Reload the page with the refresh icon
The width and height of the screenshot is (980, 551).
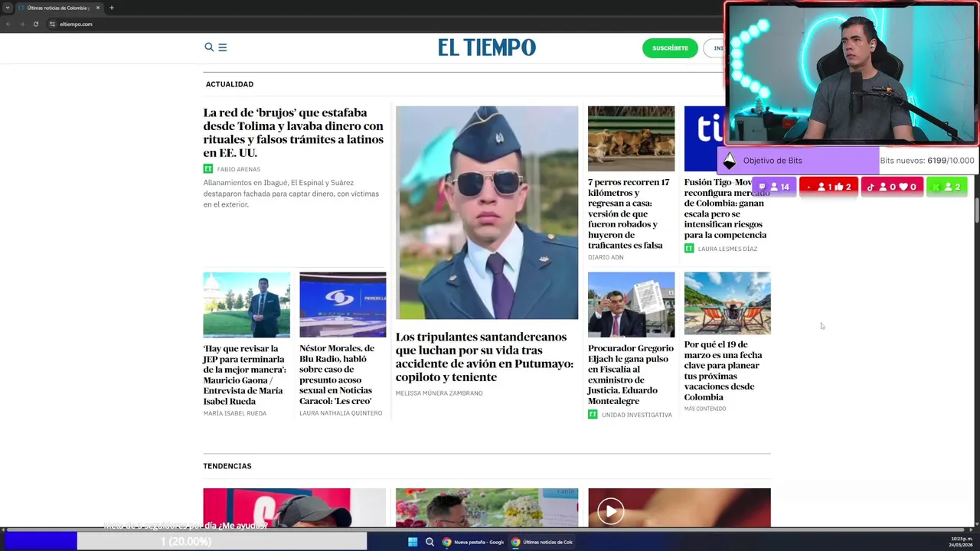tap(35, 24)
